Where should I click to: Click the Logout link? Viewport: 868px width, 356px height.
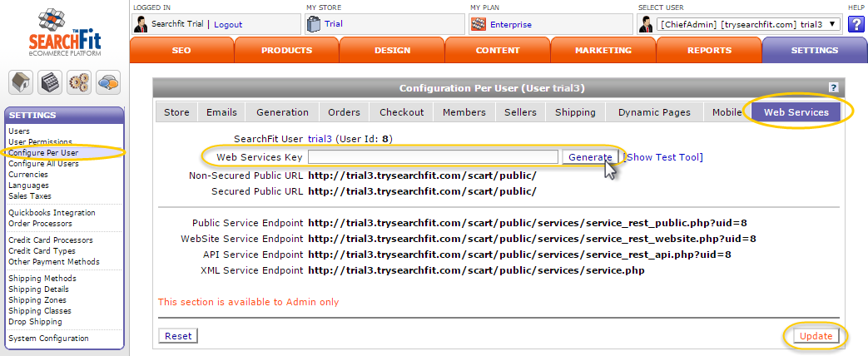(228, 24)
